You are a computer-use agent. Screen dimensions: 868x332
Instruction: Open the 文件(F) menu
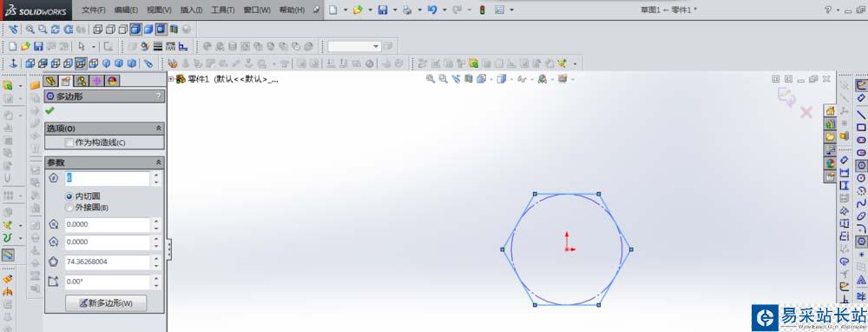(x=93, y=10)
